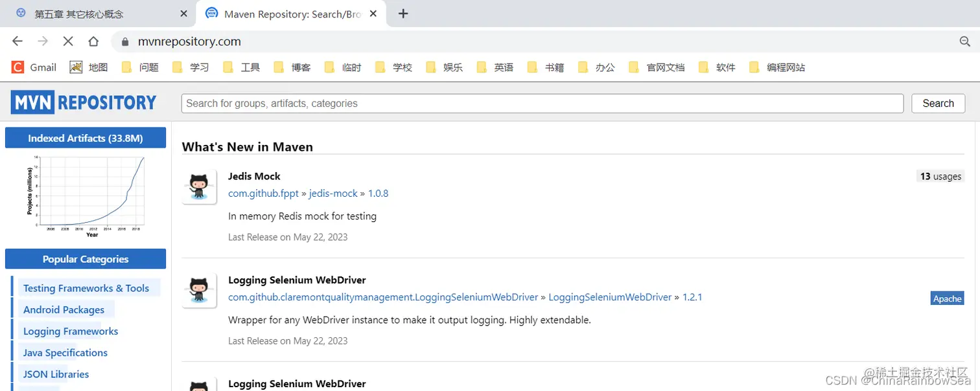Open the Gmail bookmark

(34, 67)
